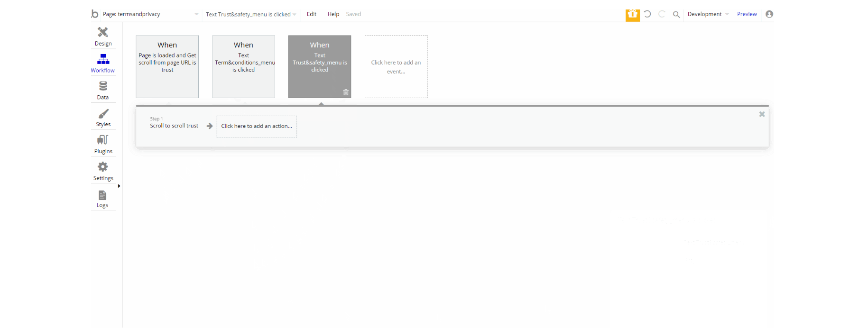Select the Page is loaded event card
Viewport: 868px width, 329px height.
[x=167, y=66]
